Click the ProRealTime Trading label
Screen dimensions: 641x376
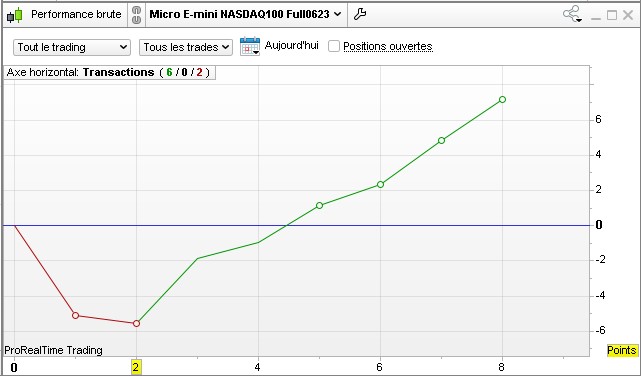click(54, 350)
